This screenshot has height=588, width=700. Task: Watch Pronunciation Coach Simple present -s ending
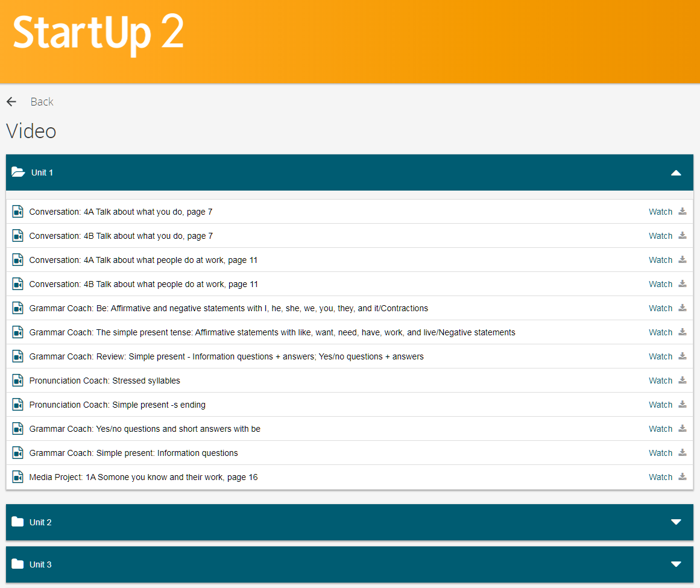point(660,405)
